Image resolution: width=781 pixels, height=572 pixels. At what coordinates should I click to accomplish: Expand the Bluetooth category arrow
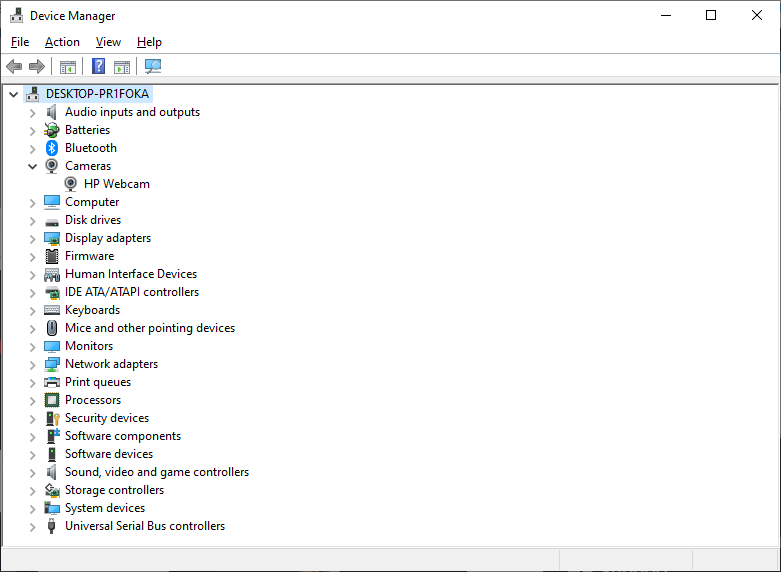tap(32, 149)
